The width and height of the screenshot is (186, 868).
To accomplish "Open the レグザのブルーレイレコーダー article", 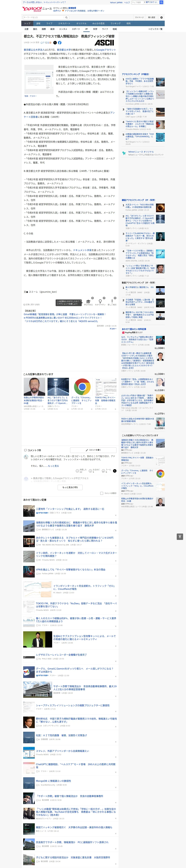I will pyautogui.click(x=61, y=655).
